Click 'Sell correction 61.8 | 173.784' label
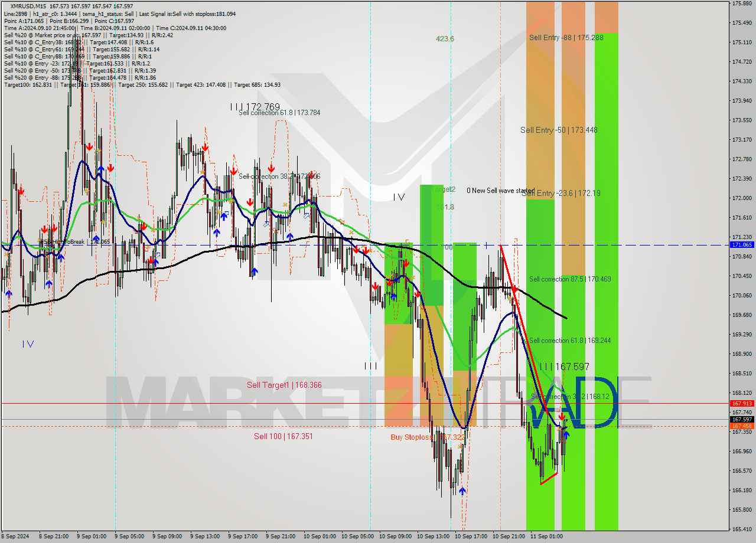 279,113
